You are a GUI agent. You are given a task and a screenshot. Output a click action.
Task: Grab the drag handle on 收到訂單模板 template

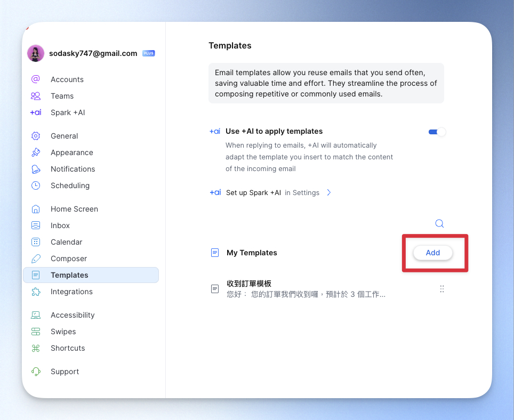[x=441, y=289]
